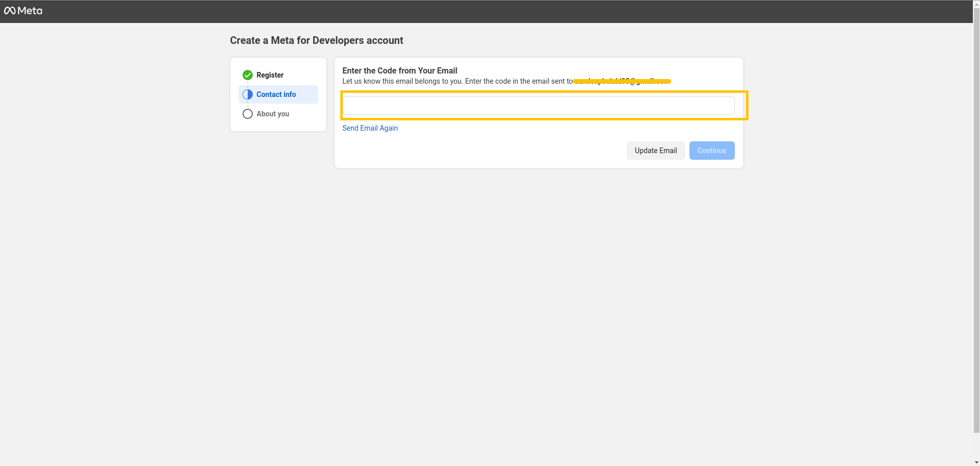Viewport: 980px width, 466px height.
Task: Click Send Email Again link
Action: [x=370, y=128]
